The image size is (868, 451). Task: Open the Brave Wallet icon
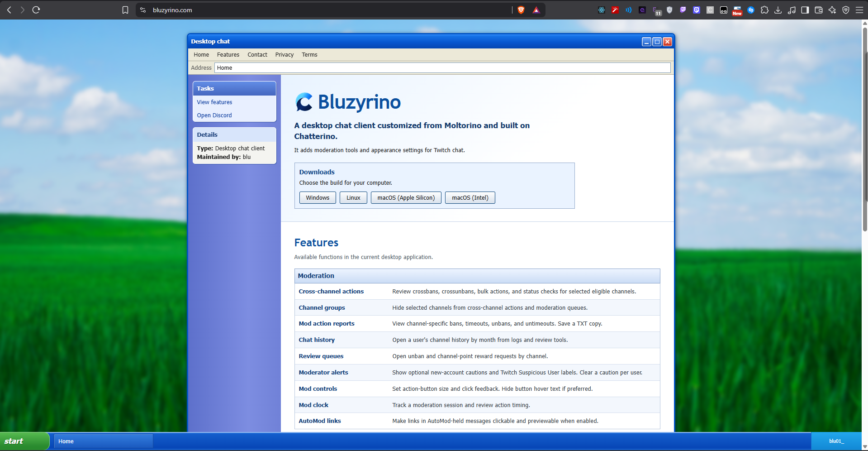(819, 10)
